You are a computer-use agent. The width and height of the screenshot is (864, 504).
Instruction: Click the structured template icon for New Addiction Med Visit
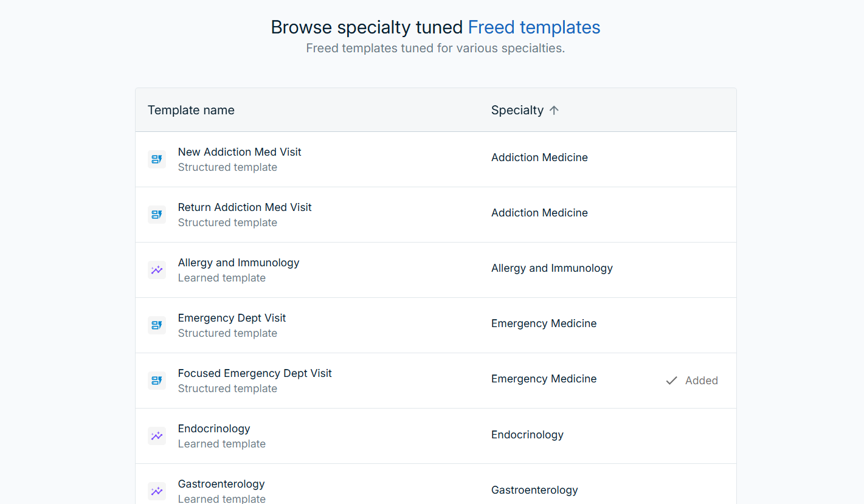[157, 159]
